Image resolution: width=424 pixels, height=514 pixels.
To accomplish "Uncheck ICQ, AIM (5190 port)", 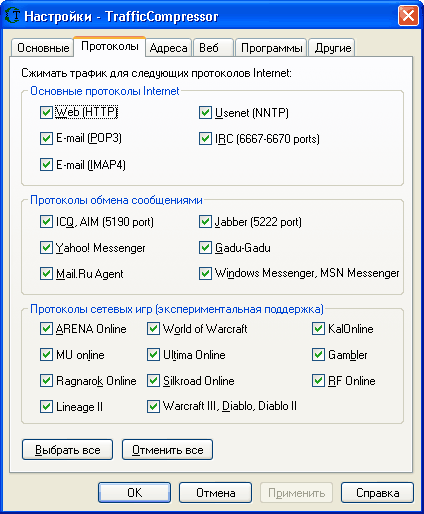I will (x=46, y=221).
